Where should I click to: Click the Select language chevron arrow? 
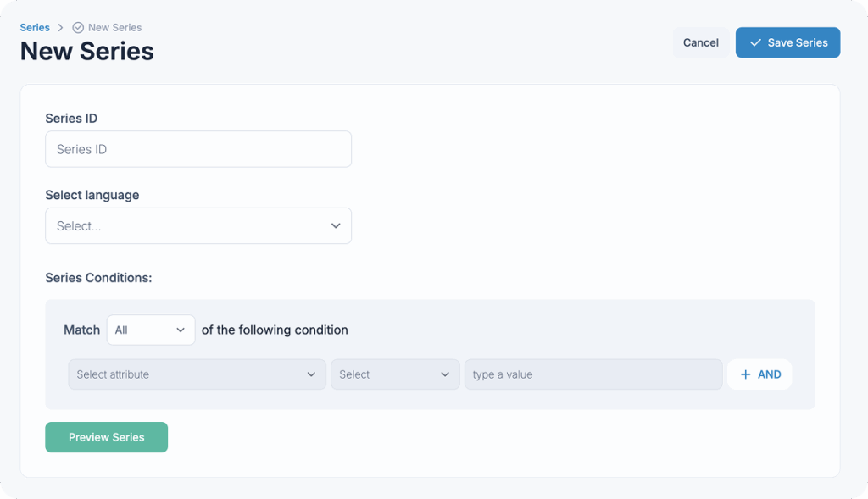coord(336,226)
